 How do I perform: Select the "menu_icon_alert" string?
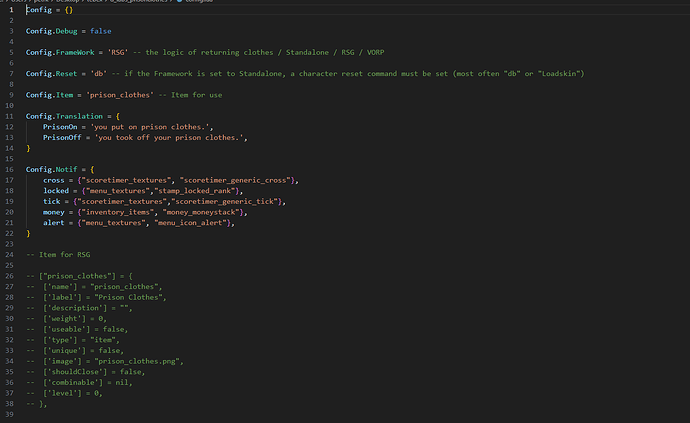[190, 223]
